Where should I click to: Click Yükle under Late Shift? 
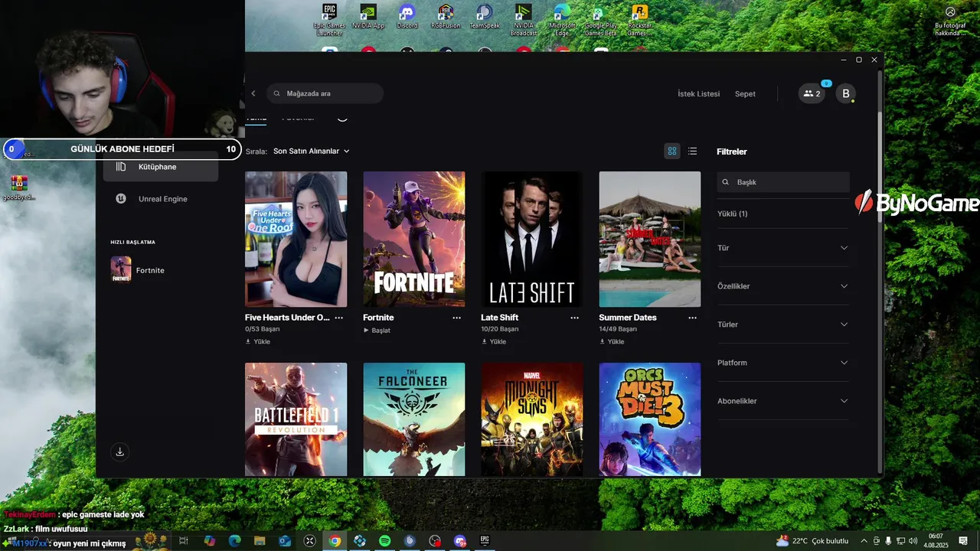pyautogui.click(x=494, y=342)
